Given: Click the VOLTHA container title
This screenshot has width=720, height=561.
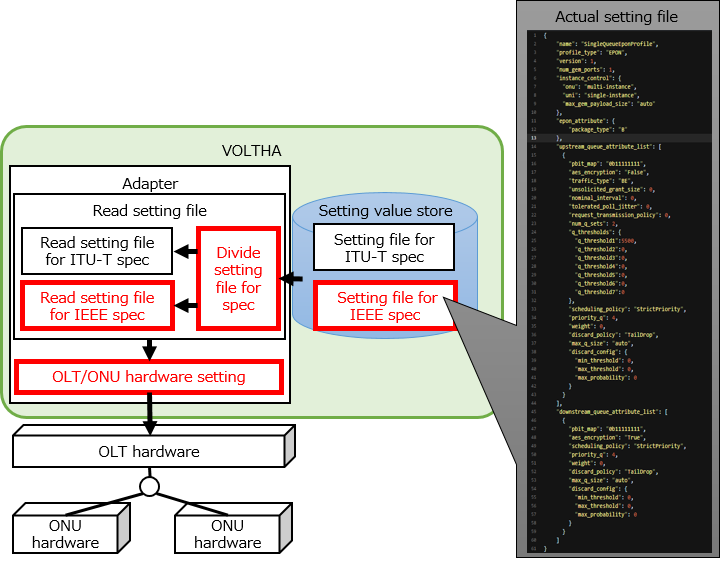Looking at the screenshot, I should click(251, 151).
